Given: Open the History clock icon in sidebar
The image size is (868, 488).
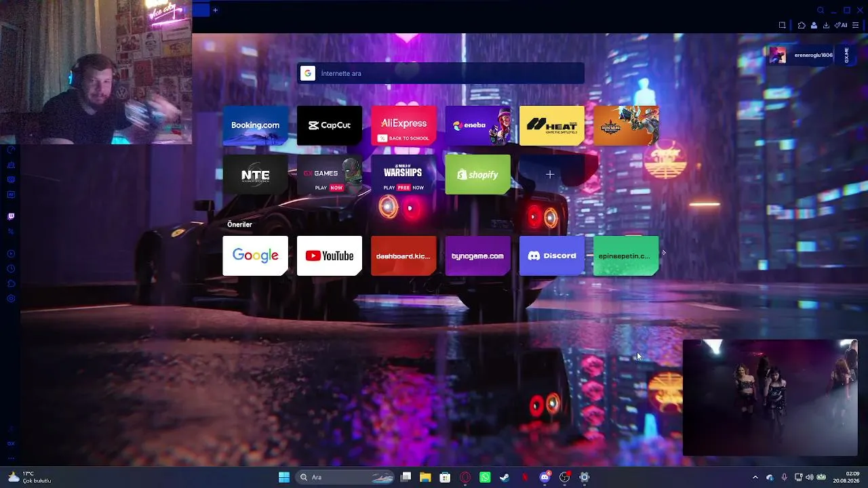Looking at the screenshot, I should [x=11, y=268].
